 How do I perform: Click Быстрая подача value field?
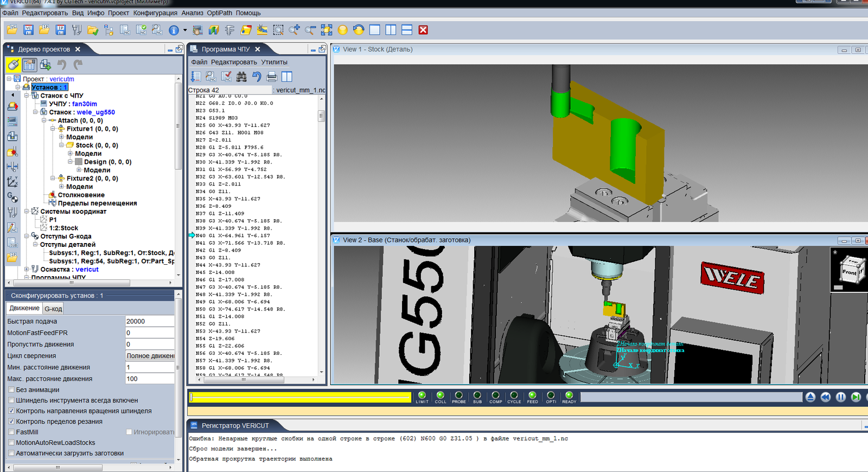point(150,321)
